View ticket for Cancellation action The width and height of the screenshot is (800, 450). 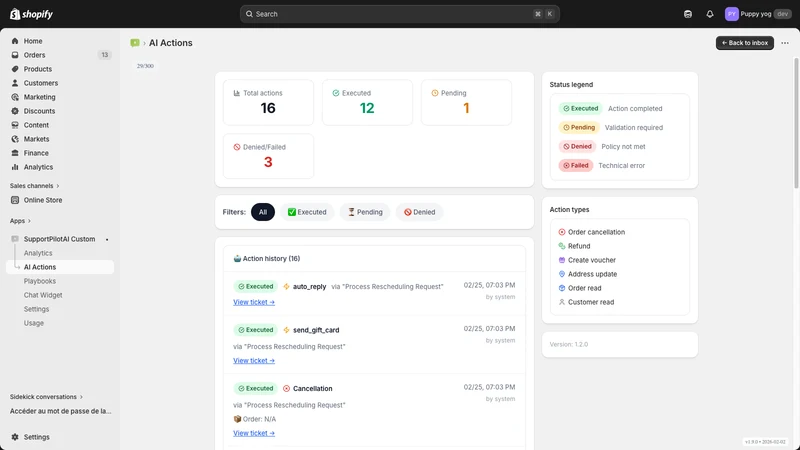(254, 433)
